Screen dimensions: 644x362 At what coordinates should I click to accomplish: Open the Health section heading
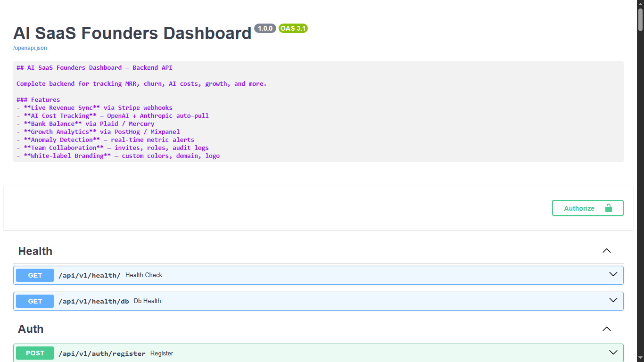(x=35, y=251)
